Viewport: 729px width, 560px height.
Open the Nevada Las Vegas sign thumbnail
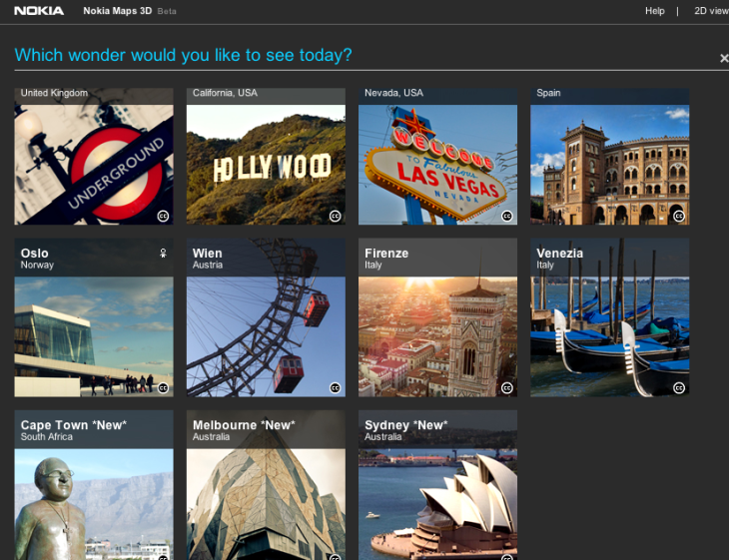click(438, 156)
